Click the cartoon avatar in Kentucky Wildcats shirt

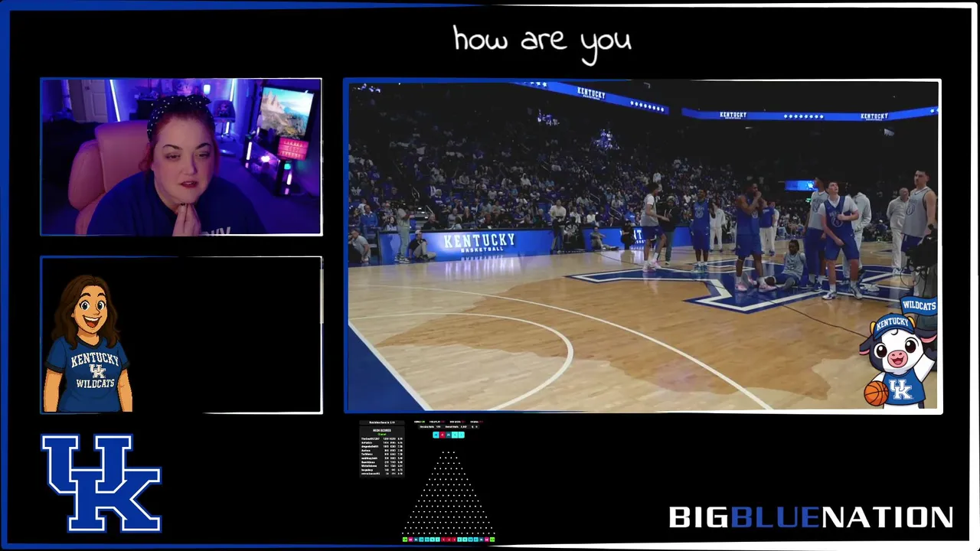pyautogui.click(x=87, y=344)
